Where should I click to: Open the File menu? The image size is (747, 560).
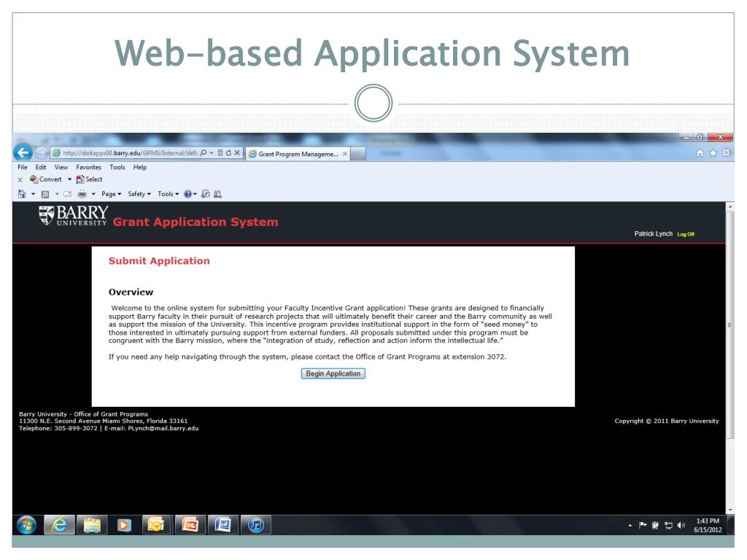point(23,167)
